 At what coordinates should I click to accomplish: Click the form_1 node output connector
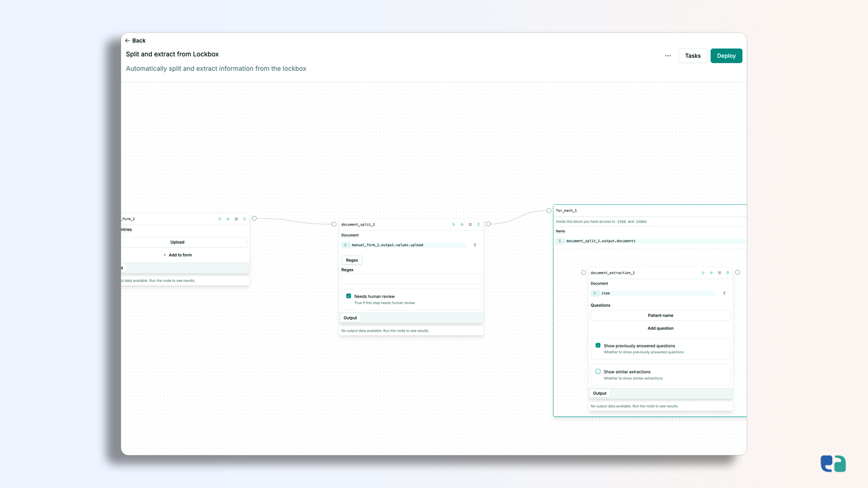pos(255,219)
